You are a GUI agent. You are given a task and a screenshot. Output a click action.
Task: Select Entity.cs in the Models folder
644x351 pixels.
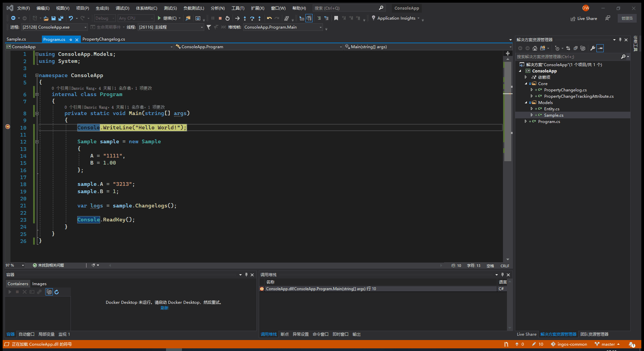[x=552, y=109]
